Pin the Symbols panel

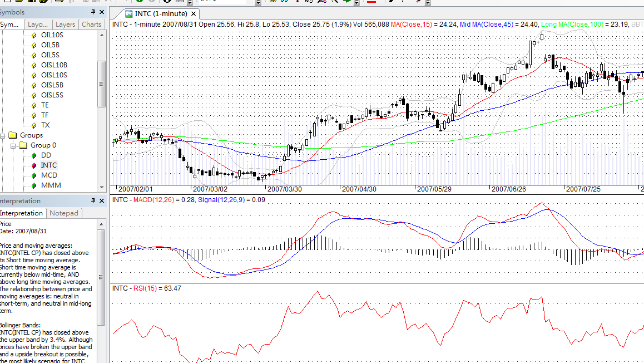pyautogui.click(x=93, y=12)
